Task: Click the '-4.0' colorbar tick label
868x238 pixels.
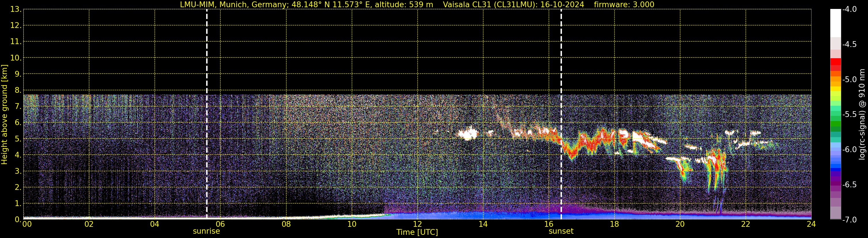Action: [850, 10]
